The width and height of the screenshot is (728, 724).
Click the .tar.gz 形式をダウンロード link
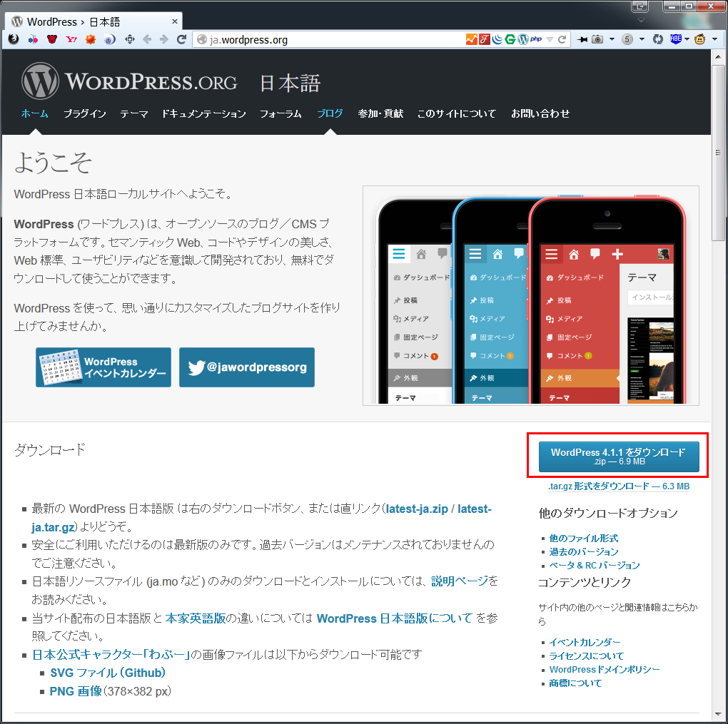619,486
